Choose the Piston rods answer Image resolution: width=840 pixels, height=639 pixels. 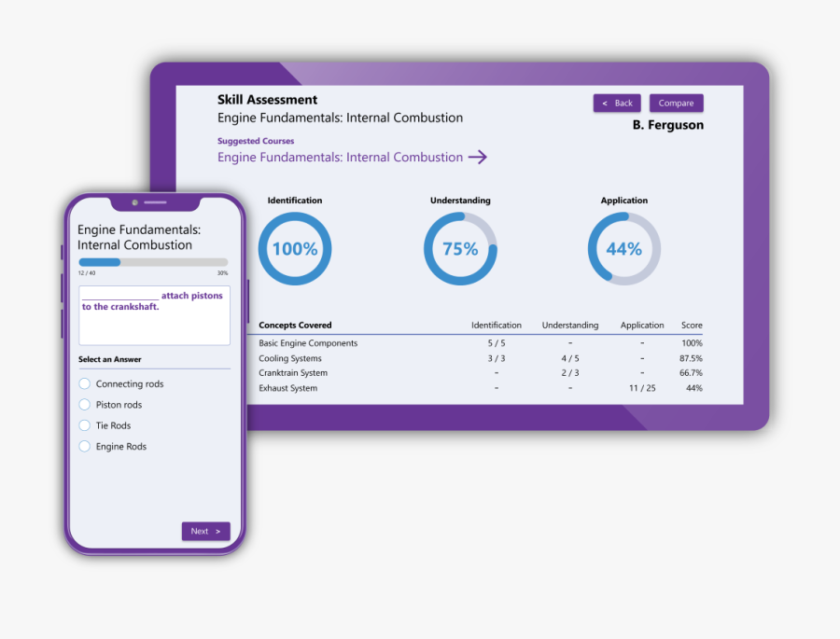tap(85, 405)
